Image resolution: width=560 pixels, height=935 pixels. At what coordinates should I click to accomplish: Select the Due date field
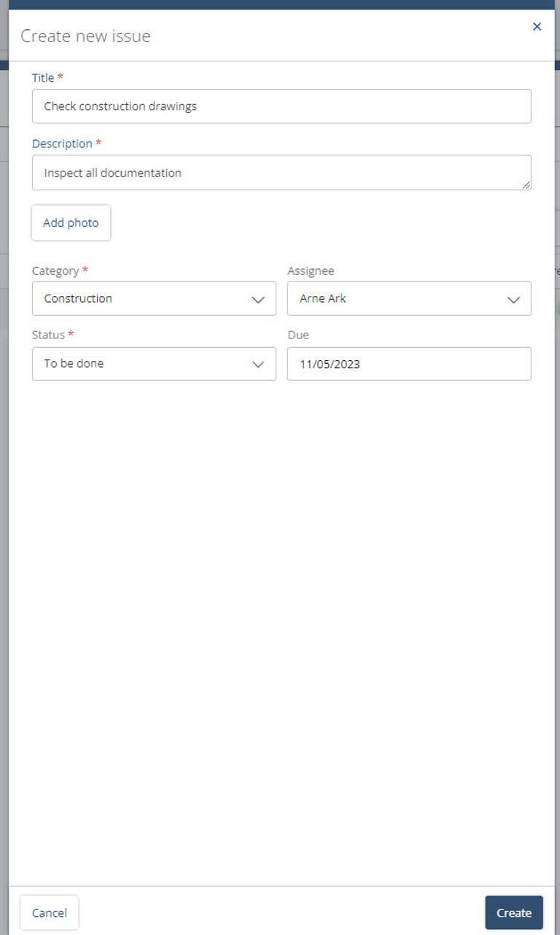pos(409,363)
